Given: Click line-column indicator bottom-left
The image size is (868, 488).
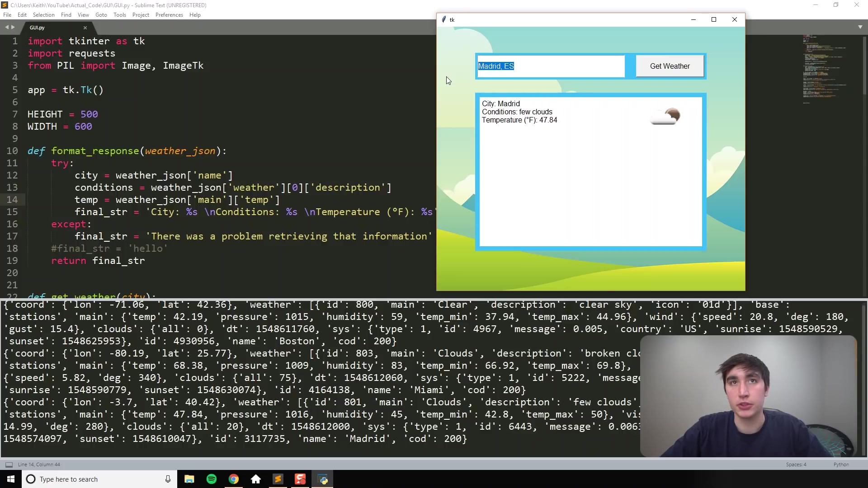Looking at the screenshot, I should coord(39,464).
